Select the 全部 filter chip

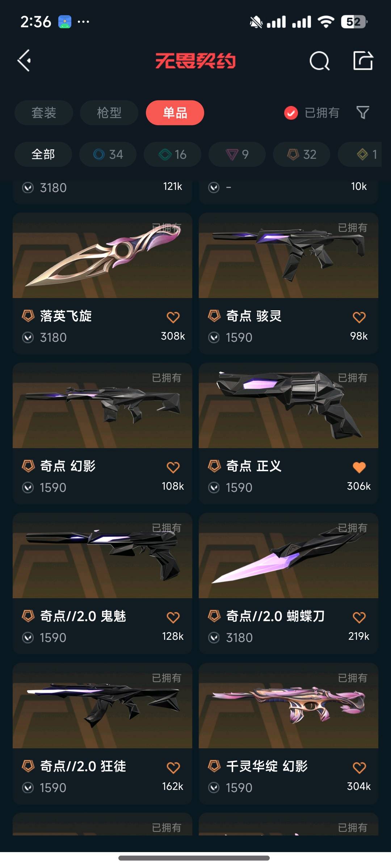click(x=43, y=154)
